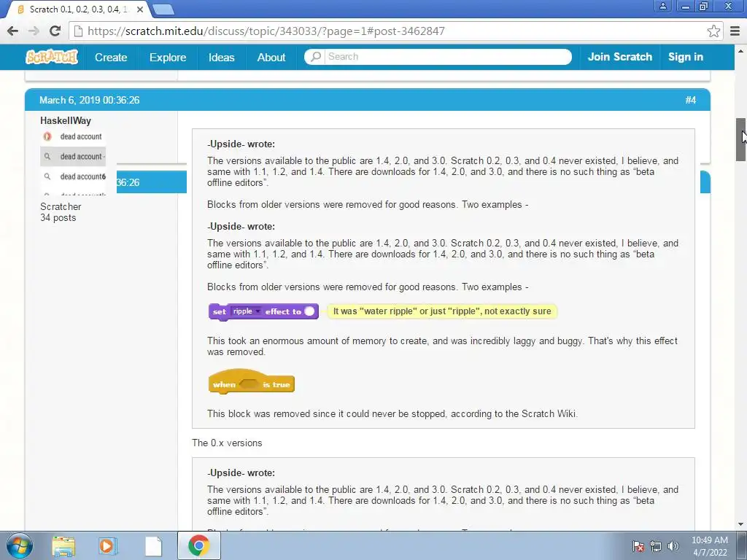Screen dimensions: 747x560
Task: Click the text The 0.x versions
Action: (228, 443)
